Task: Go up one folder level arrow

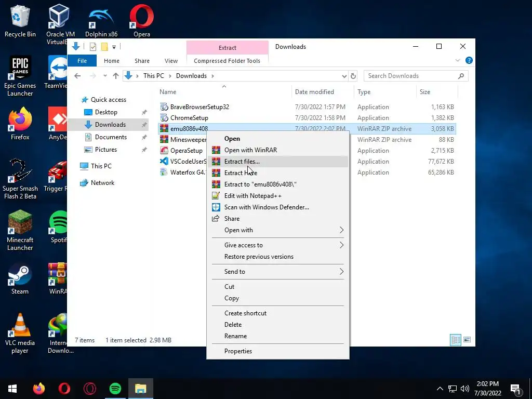Action: 116,76
